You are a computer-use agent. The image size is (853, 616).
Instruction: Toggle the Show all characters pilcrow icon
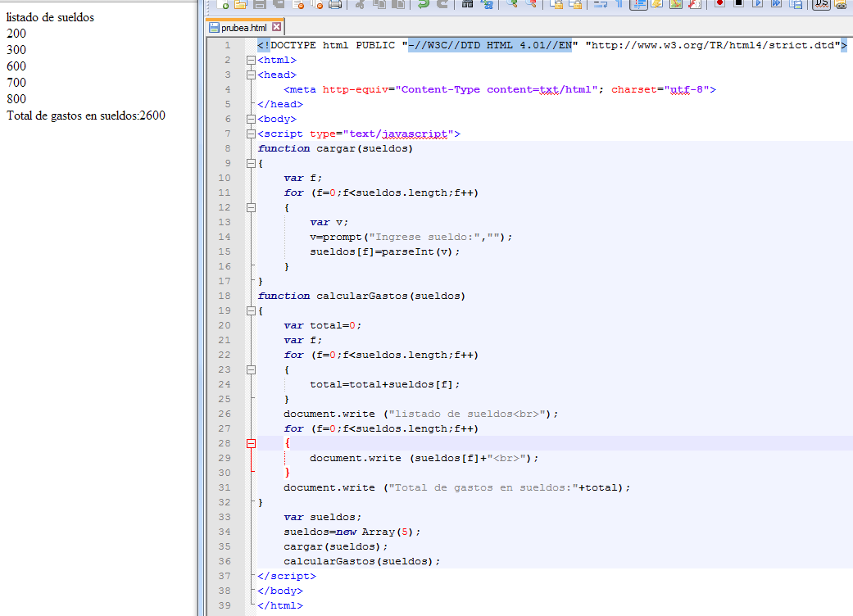[x=619, y=4]
